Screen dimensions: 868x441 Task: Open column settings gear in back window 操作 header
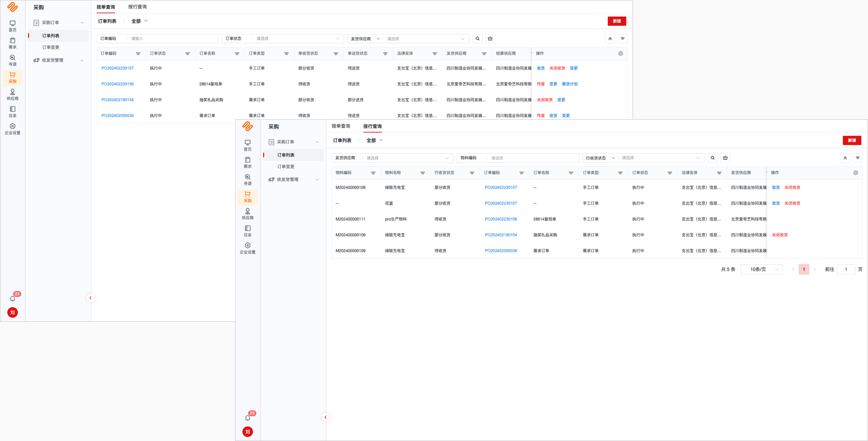pyautogui.click(x=621, y=53)
